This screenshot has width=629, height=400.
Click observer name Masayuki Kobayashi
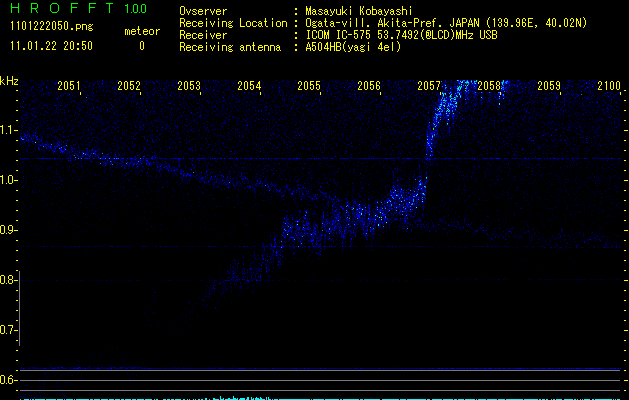359,11
